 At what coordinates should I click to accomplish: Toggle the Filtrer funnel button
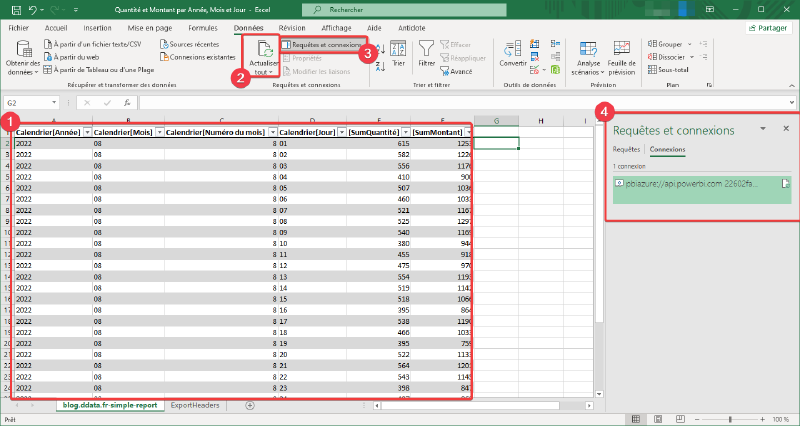click(426, 55)
